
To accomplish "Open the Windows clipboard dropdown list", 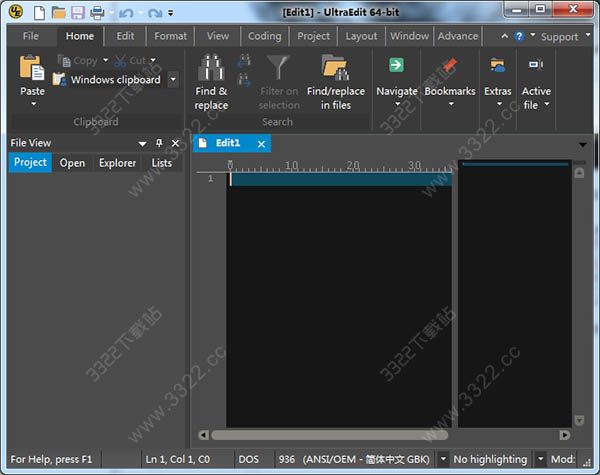I will pos(173,80).
